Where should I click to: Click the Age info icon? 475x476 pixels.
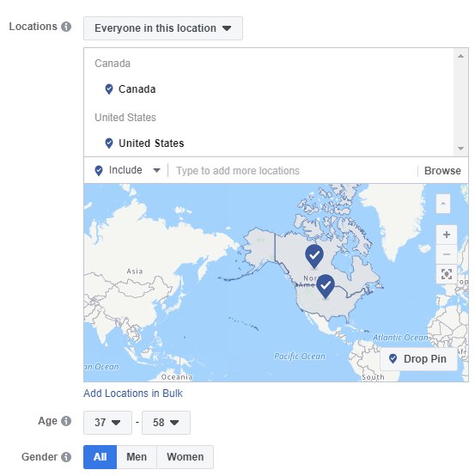(x=66, y=421)
